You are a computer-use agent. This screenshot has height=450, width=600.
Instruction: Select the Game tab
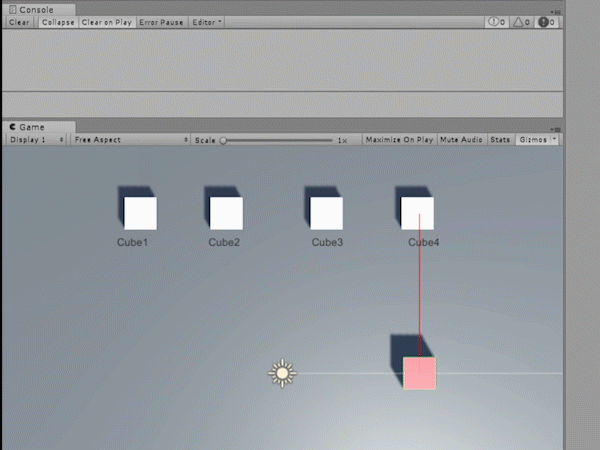tap(38, 127)
